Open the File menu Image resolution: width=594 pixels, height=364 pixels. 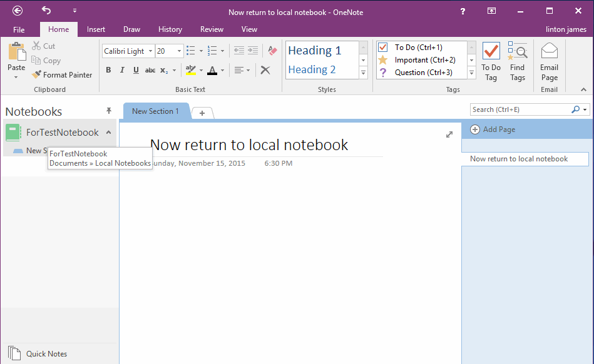point(19,29)
